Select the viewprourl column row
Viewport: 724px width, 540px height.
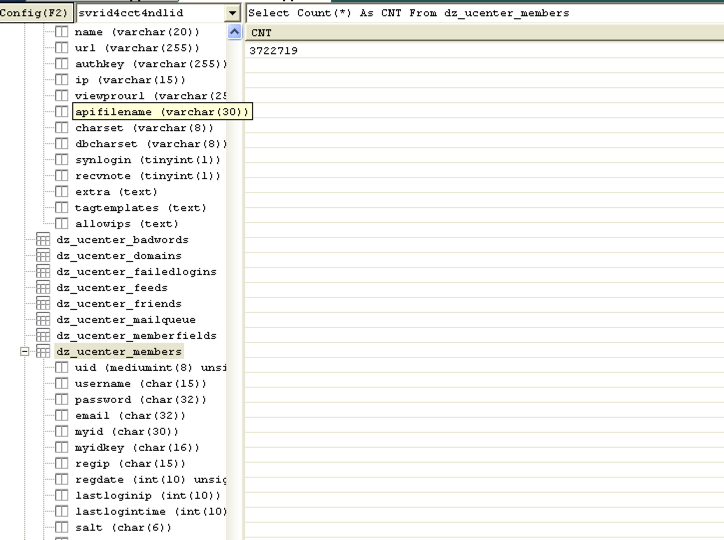[x=151, y=96]
